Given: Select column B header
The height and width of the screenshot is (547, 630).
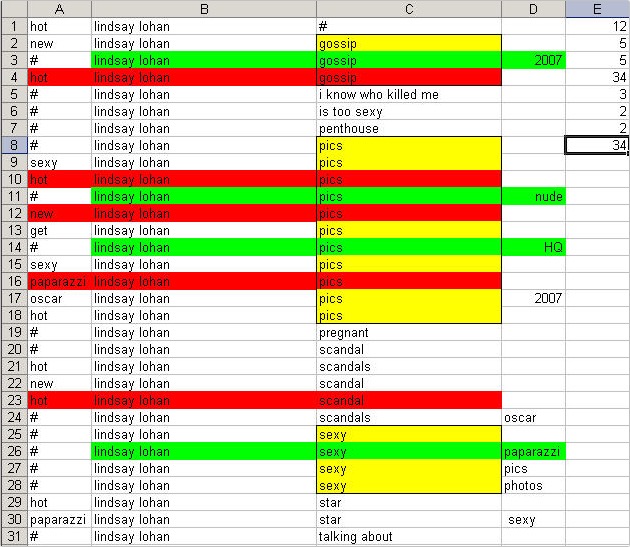Looking at the screenshot, I should [x=204, y=9].
